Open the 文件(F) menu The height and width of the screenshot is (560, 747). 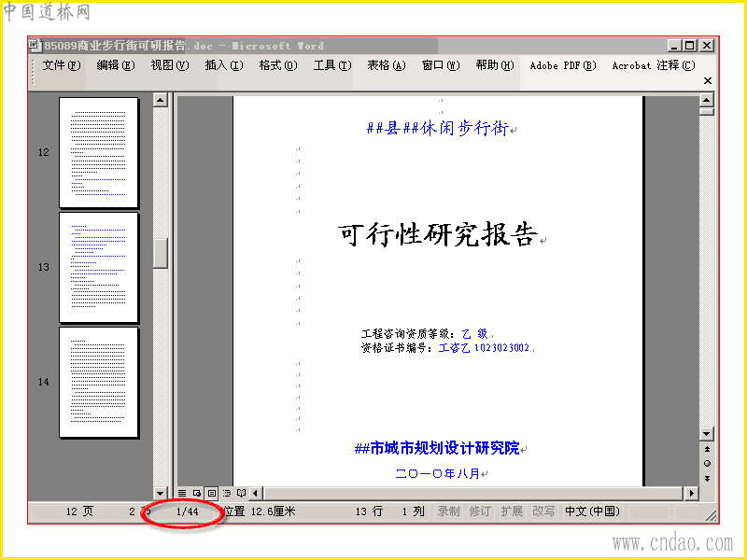coord(62,65)
